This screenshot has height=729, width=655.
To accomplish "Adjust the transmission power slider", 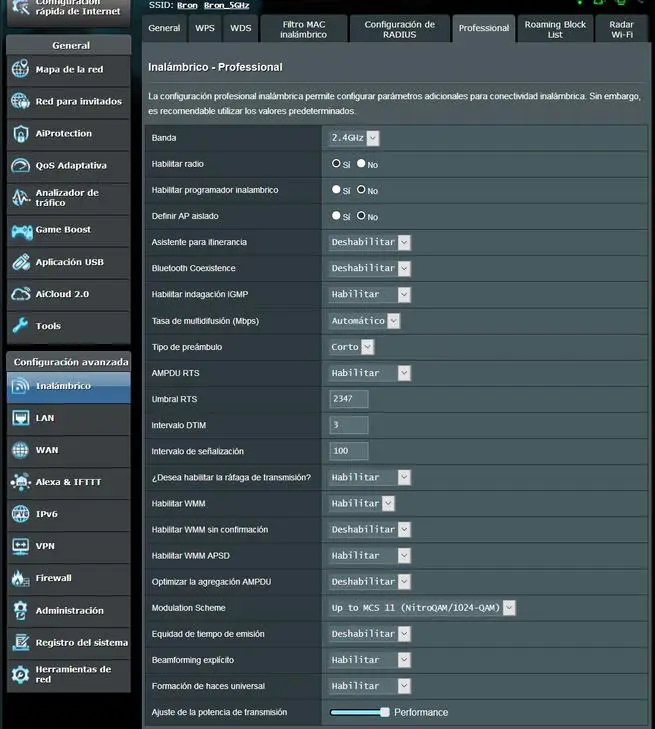I will (384, 712).
